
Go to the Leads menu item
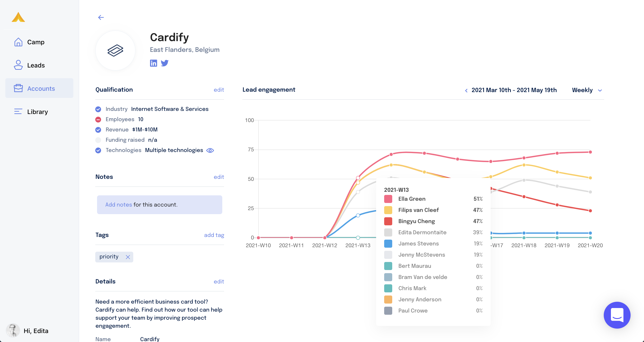36,65
